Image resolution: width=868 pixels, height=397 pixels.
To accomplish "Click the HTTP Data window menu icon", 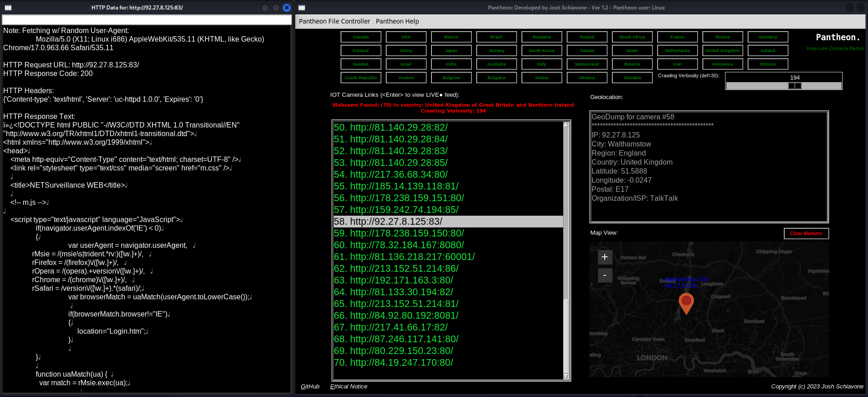I will click(8, 8).
